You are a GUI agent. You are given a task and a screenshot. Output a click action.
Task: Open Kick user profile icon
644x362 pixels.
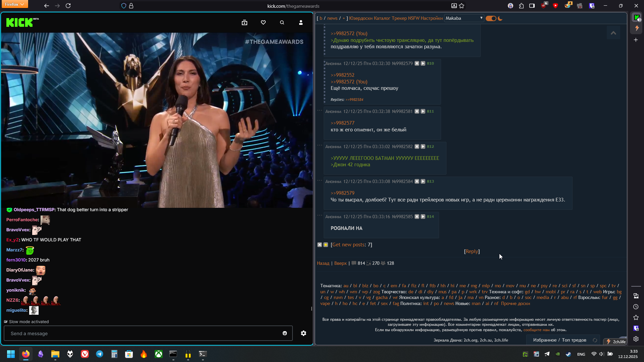click(x=301, y=22)
